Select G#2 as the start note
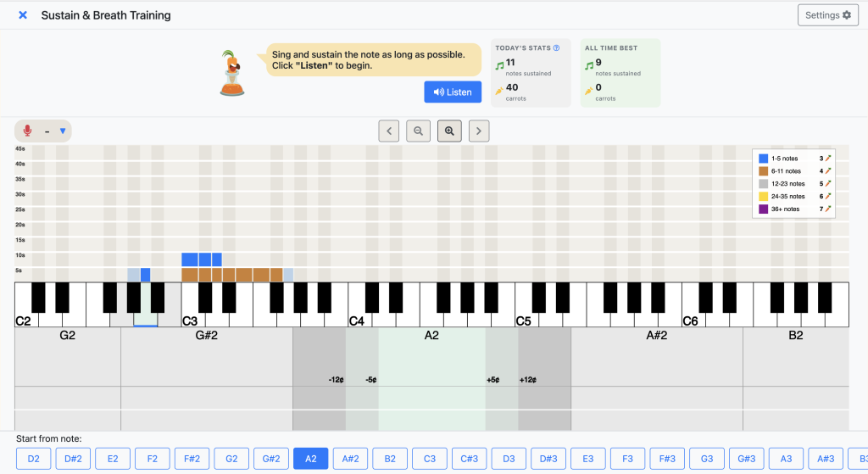 point(271,459)
